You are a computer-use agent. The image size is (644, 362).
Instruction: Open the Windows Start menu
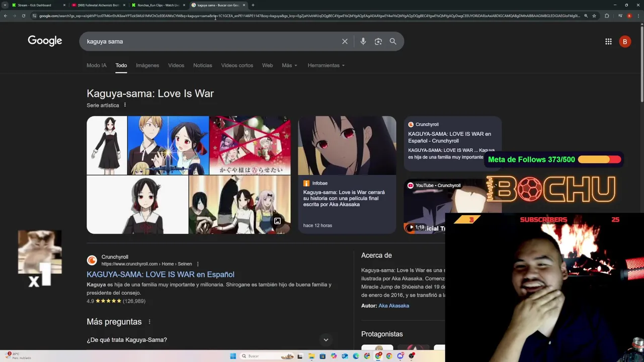click(233, 356)
